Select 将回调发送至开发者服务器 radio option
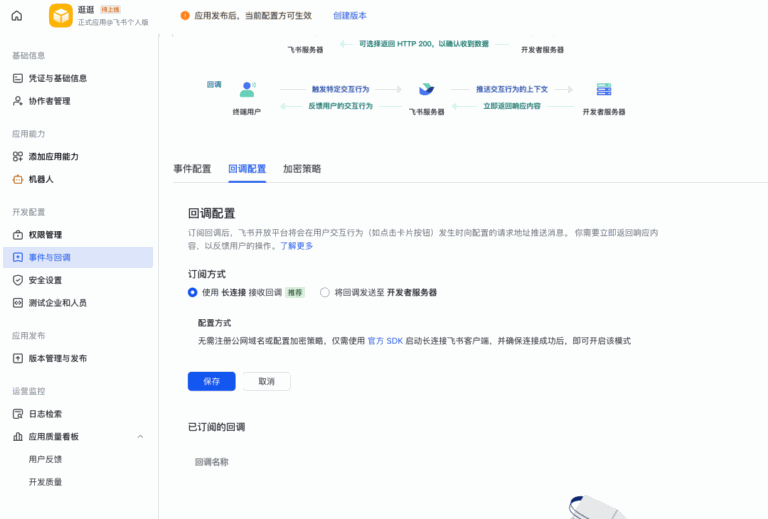This screenshot has width=768, height=519. point(325,292)
